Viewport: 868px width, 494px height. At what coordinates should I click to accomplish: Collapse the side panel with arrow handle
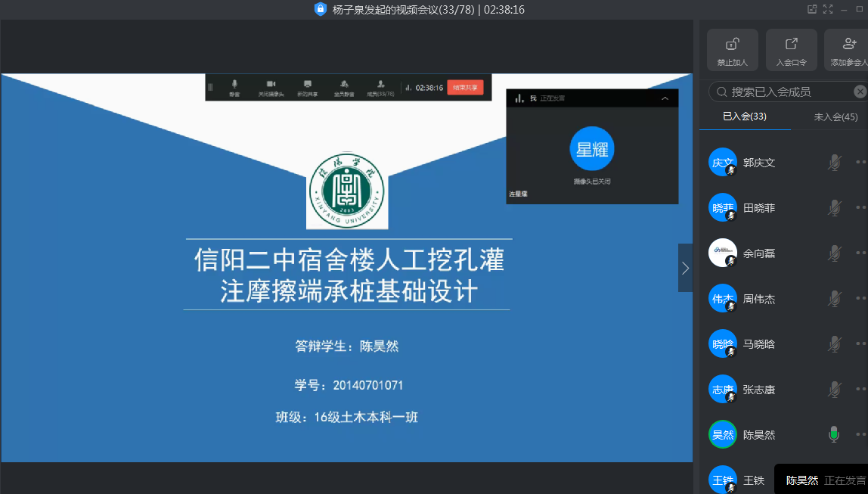coord(685,268)
